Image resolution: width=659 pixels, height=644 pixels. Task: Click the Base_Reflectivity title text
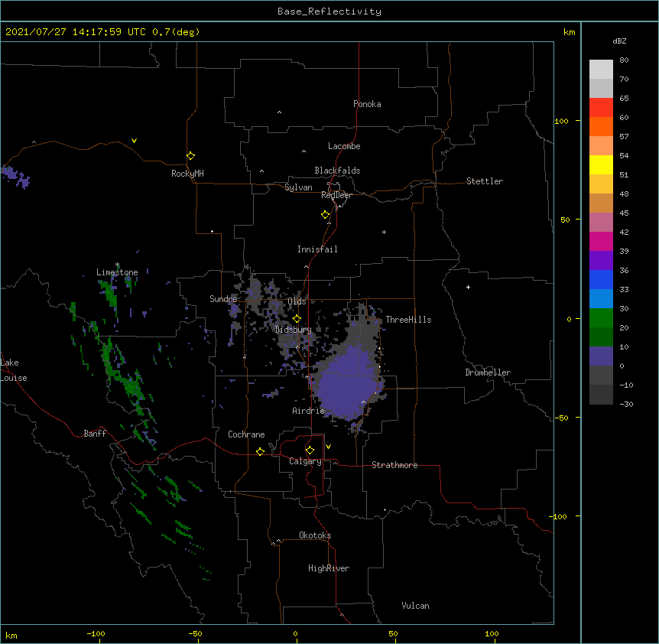coord(329,11)
